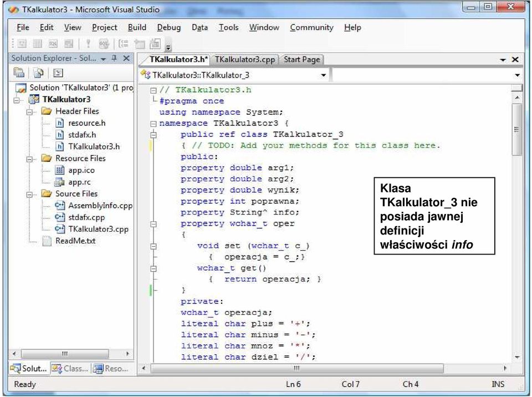This screenshot has height=397, width=532.
Task: Open the Data menu
Action: click(x=199, y=28)
